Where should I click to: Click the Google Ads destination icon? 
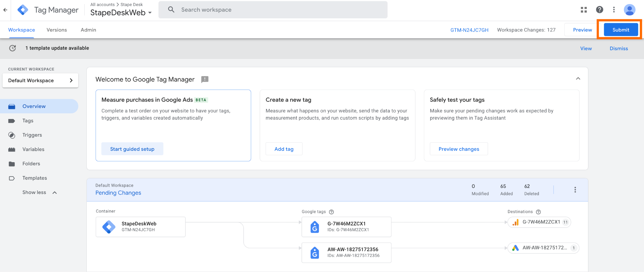[x=515, y=248]
